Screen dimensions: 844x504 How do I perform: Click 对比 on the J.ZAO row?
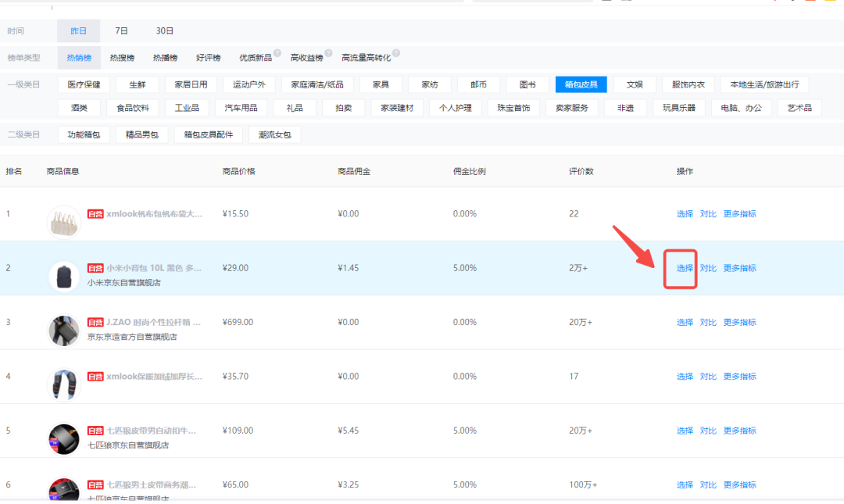(x=707, y=322)
